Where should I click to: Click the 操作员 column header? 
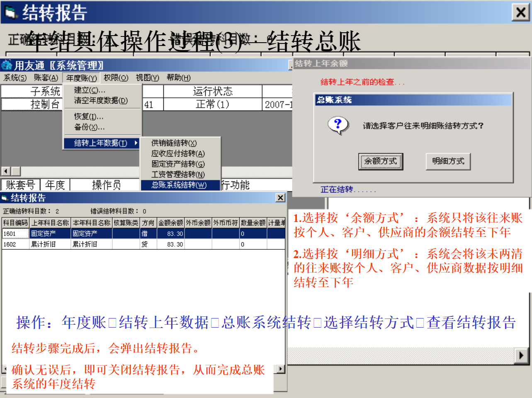point(106,185)
